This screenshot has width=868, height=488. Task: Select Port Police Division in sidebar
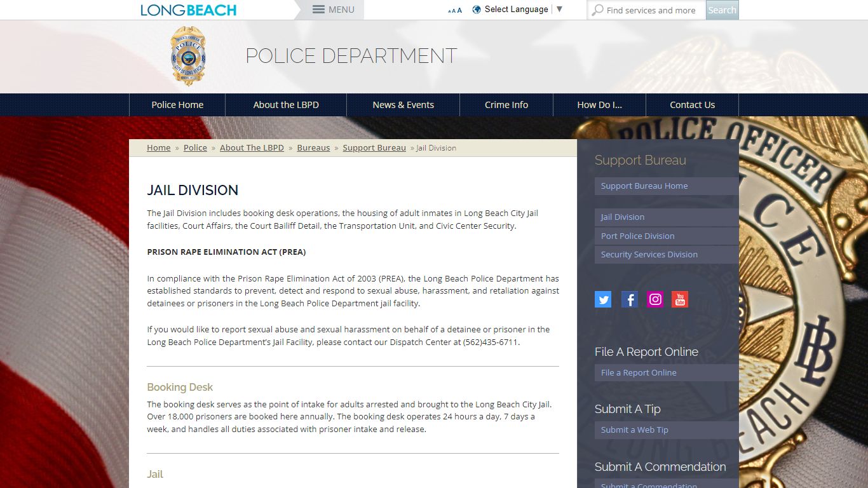click(x=637, y=236)
